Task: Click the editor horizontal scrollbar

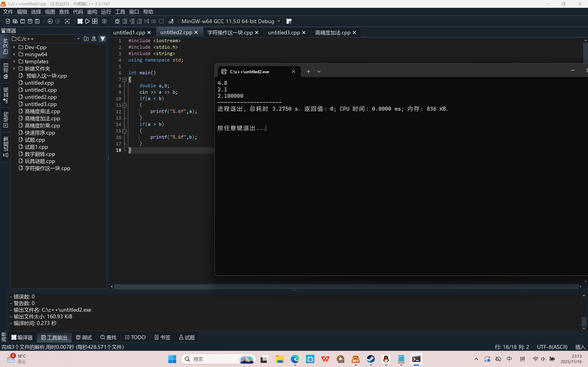Action: 340,287
